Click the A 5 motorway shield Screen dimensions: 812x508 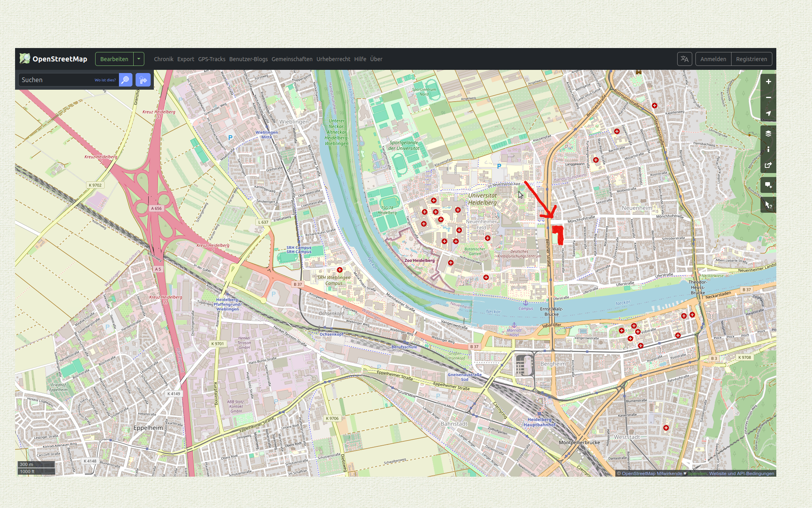tap(158, 269)
